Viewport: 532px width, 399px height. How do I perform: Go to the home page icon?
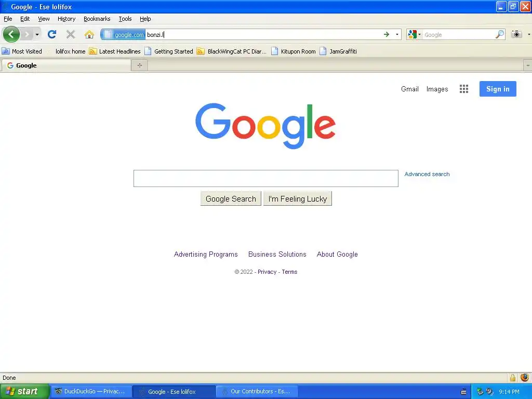pyautogui.click(x=89, y=34)
